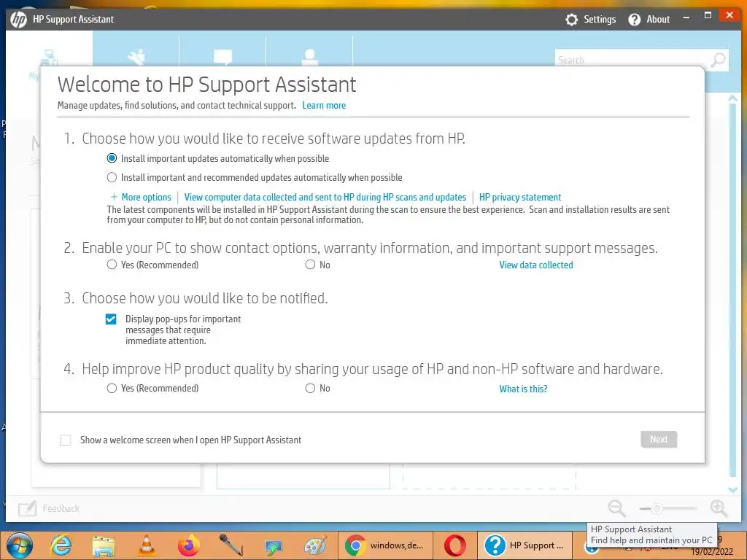This screenshot has width=747, height=560.
Task: Click the zoom level slider handle
Action: tap(657, 508)
